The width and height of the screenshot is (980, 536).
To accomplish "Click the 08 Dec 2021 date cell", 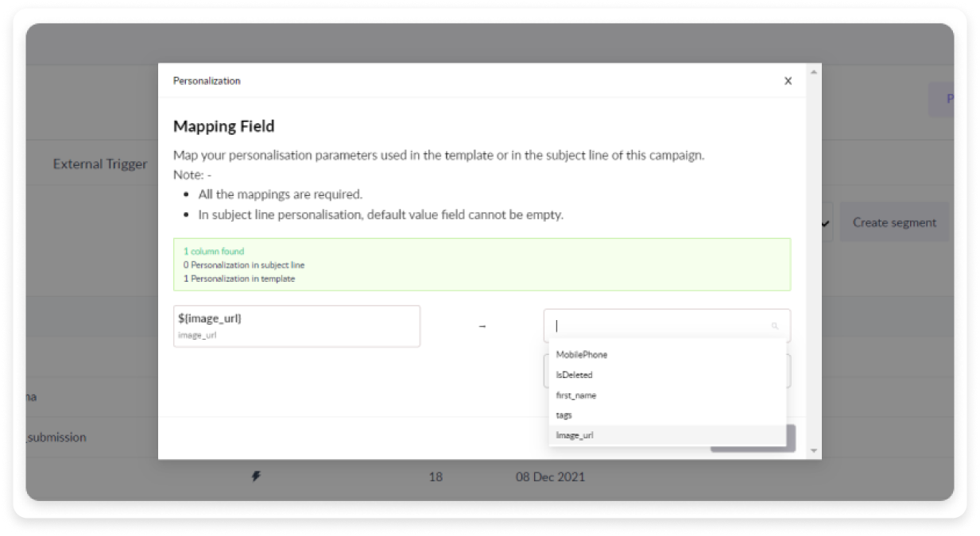I will pyautogui.click(x=550, y=477).
